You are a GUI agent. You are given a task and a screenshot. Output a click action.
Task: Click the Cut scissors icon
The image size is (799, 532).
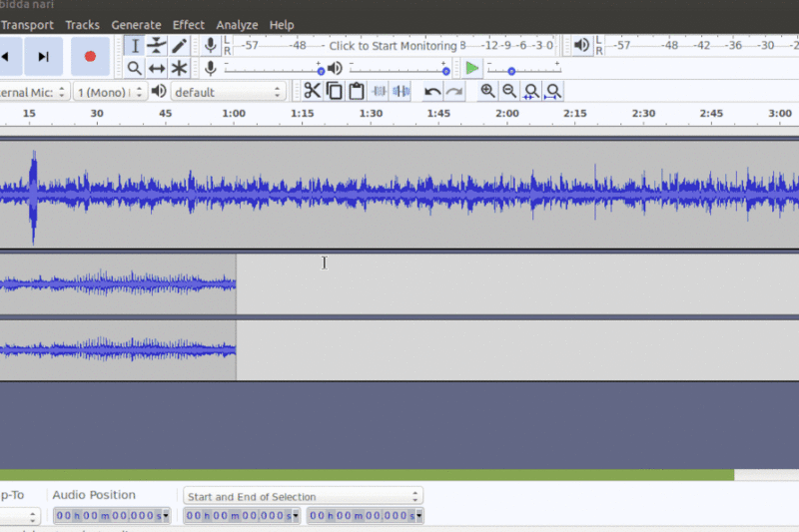[x=312, y=91]
